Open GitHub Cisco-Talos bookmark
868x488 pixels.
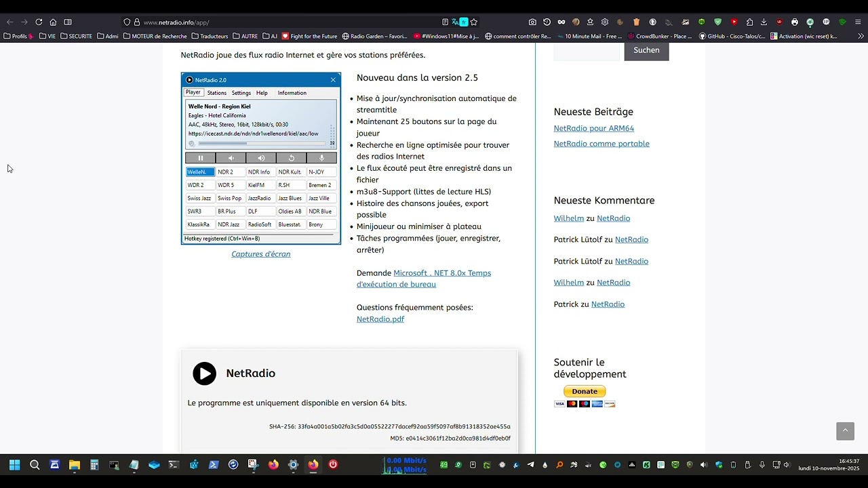click(x=732, y=36)
